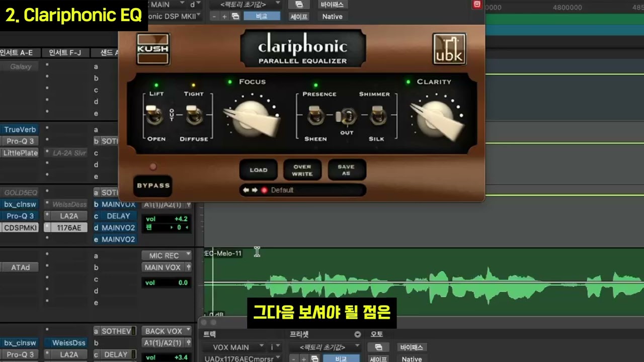
Task: Open the ATAd insert
Action: (20, 267)
